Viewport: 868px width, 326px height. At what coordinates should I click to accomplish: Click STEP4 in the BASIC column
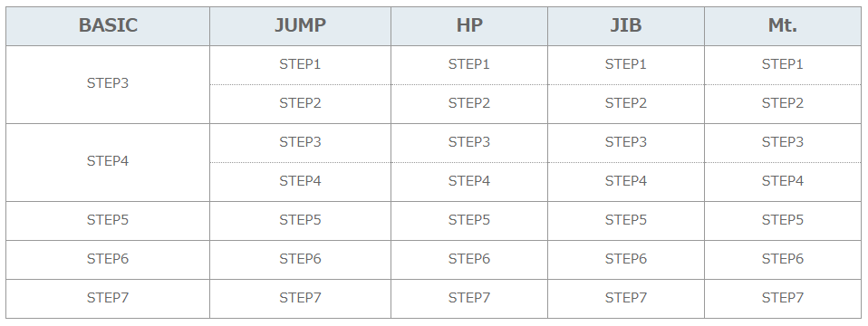(108, 161)
